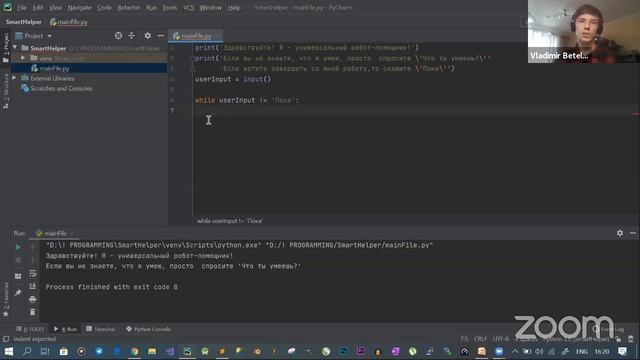Click 'Indent expected' status message
640x360 pixels.
(35, 339)
